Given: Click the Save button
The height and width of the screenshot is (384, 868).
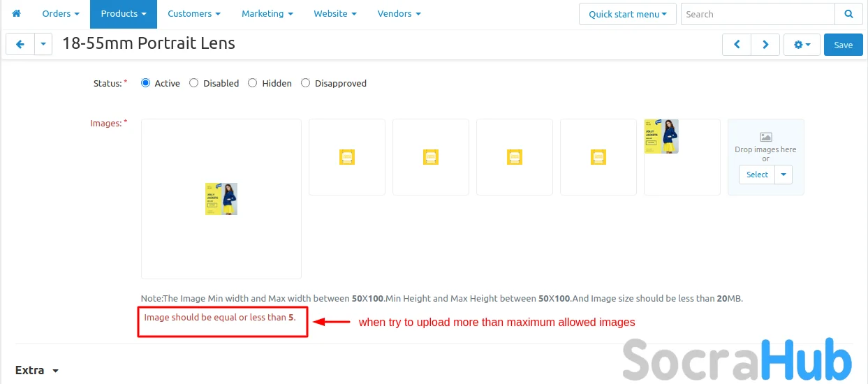Looking at the screenshot, I should pos(843,45).
